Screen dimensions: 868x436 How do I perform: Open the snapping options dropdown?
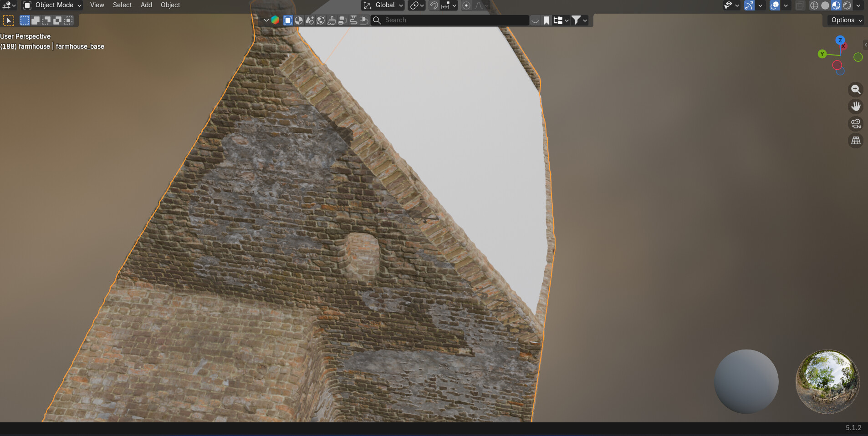[x=449, y=5]
